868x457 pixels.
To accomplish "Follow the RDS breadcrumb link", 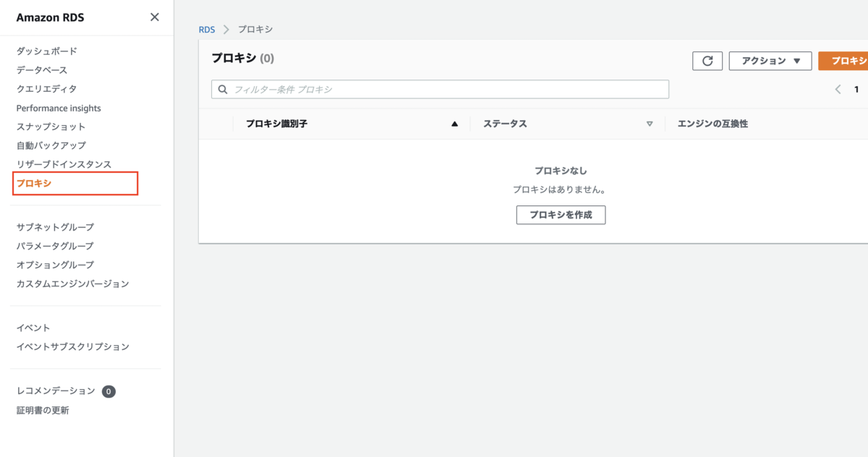I will [206, 29].
